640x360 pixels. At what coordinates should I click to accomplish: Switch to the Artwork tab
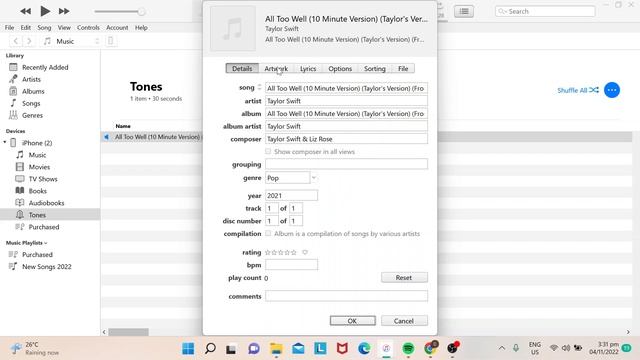[x=276, y=69]
